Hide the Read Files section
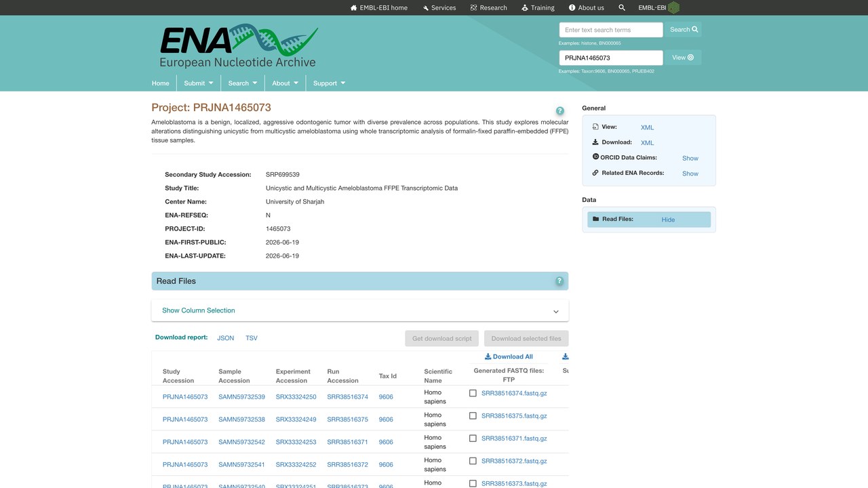 [x=668, y=220]
